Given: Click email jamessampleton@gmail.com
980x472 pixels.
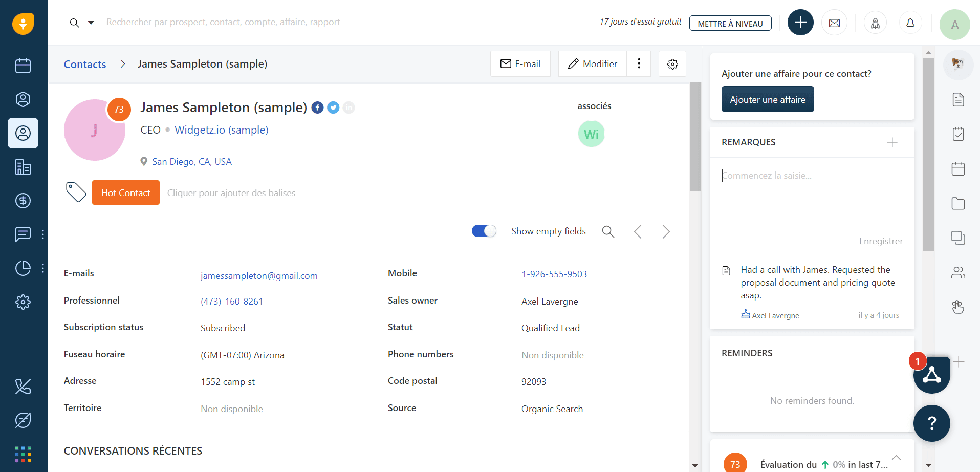Looking at the screenshot, I should pos(259,276).
